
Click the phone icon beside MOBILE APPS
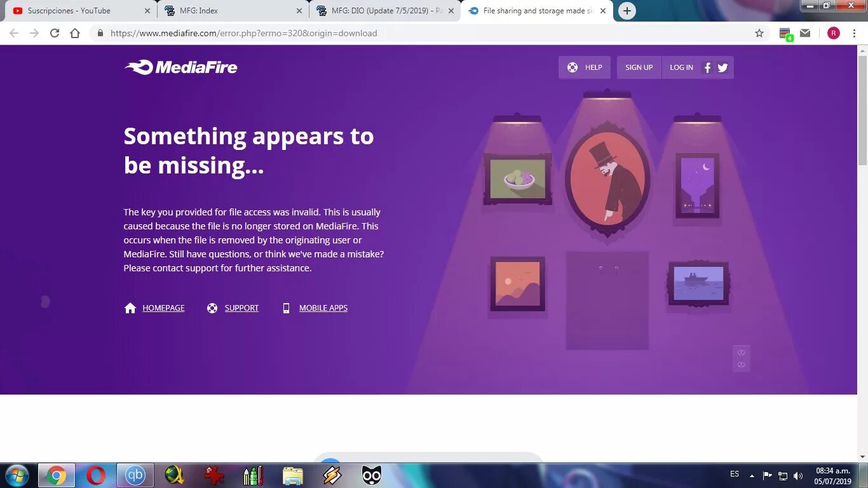[286, 308]
